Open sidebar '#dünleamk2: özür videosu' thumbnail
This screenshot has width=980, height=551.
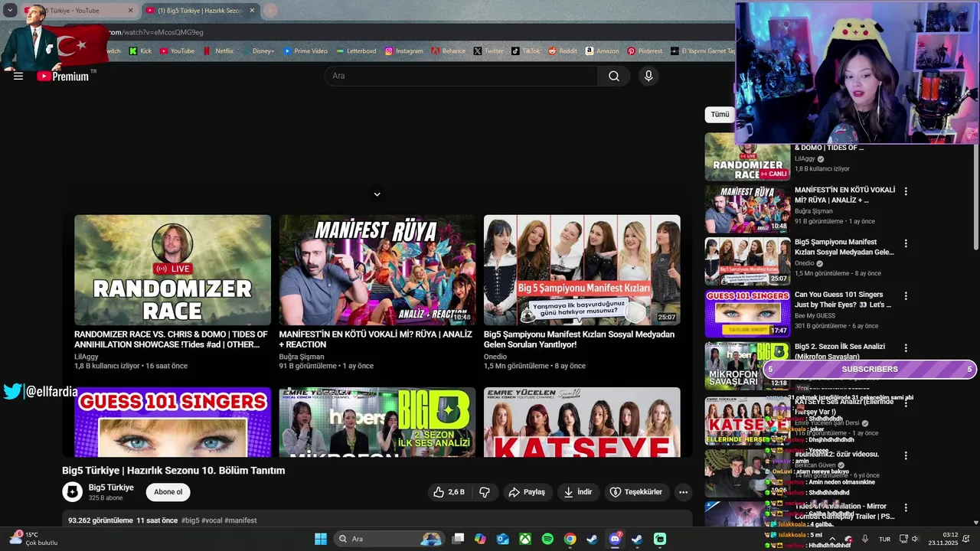coord(747,473)
